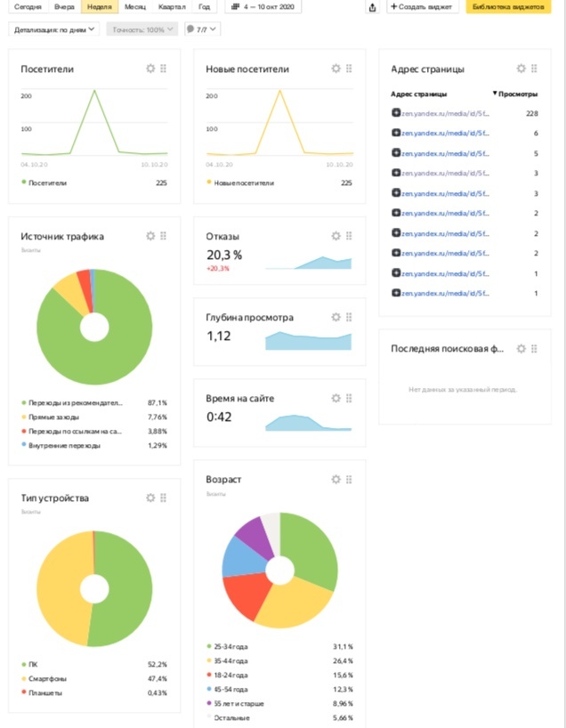
Task: Toggle Прямые заходы legend item
Action: click(50, 417)
